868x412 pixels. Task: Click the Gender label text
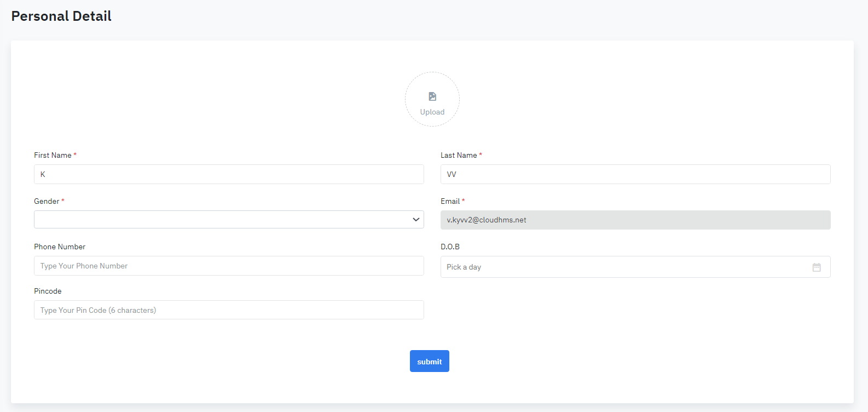pyautogui.click(x=47, y=201)
